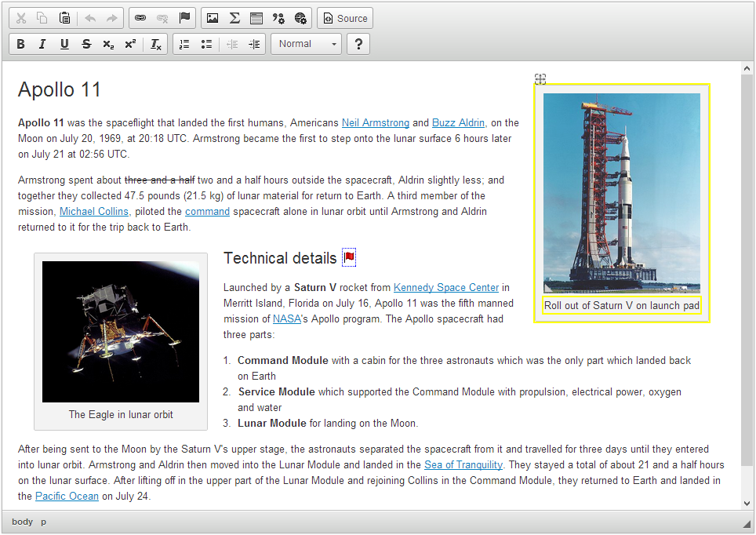Click the Undo arrow icon
The height and width of the screenshot is (535, 756).
[90, 18]
